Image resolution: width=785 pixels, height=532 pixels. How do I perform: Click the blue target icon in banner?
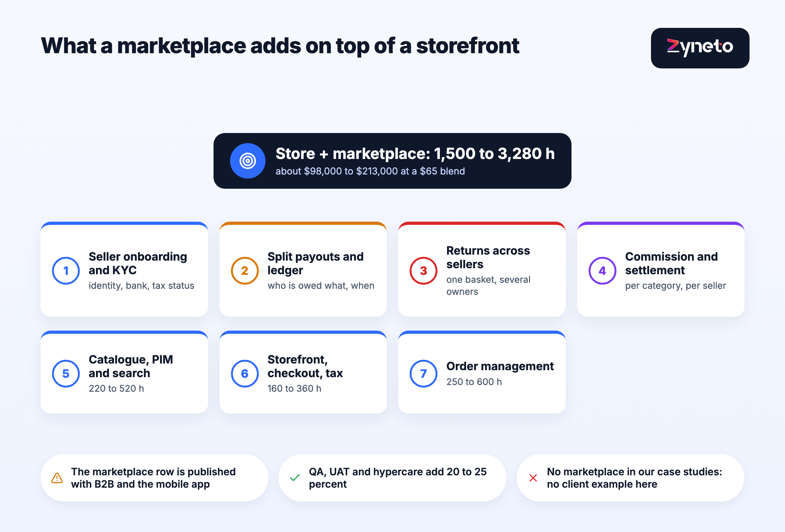pos(248,161)
